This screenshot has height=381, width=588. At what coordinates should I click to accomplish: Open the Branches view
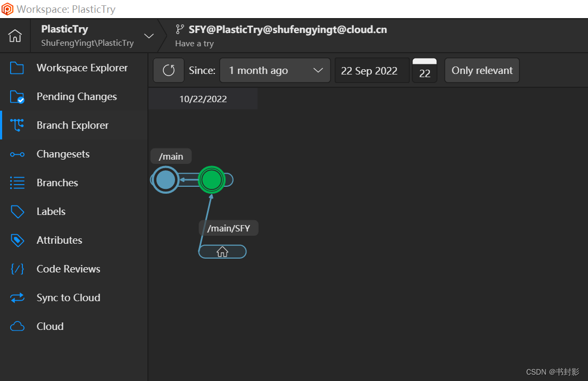coord(74,183)
